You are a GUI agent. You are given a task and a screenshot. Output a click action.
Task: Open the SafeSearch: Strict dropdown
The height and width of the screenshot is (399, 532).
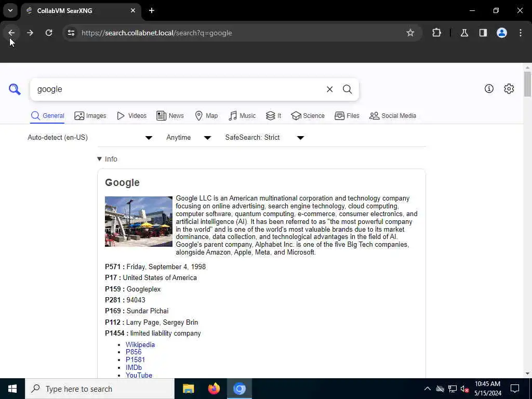[x=264, y=137]
